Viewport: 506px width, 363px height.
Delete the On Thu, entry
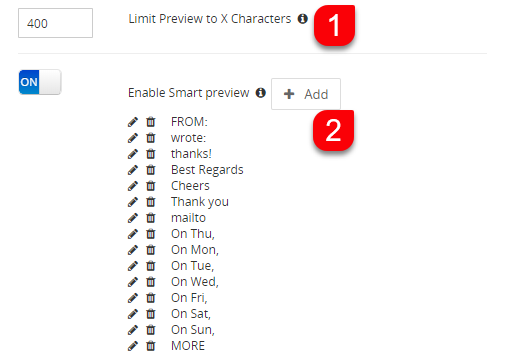click(151, 234)
